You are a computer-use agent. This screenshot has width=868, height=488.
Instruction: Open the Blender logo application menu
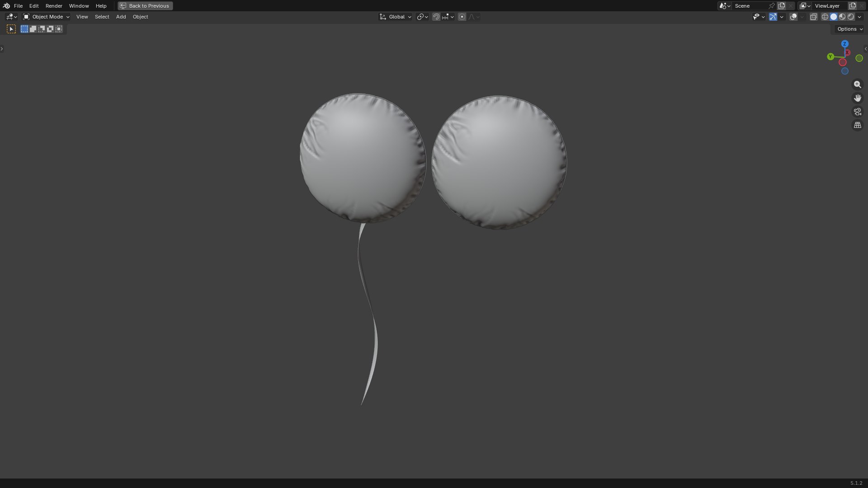pyautogui.click(x=6, y=6)
